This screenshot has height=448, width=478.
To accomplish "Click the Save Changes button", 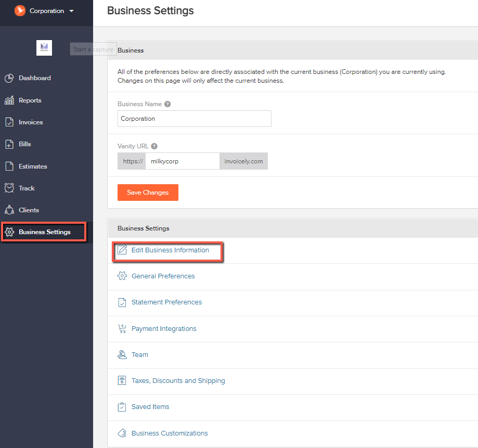I will coord(148,193).
